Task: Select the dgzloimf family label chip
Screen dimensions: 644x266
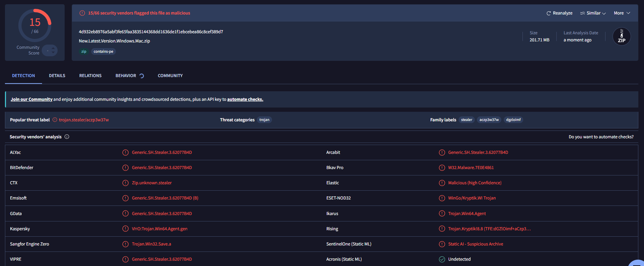Action: tap(513, 120)
